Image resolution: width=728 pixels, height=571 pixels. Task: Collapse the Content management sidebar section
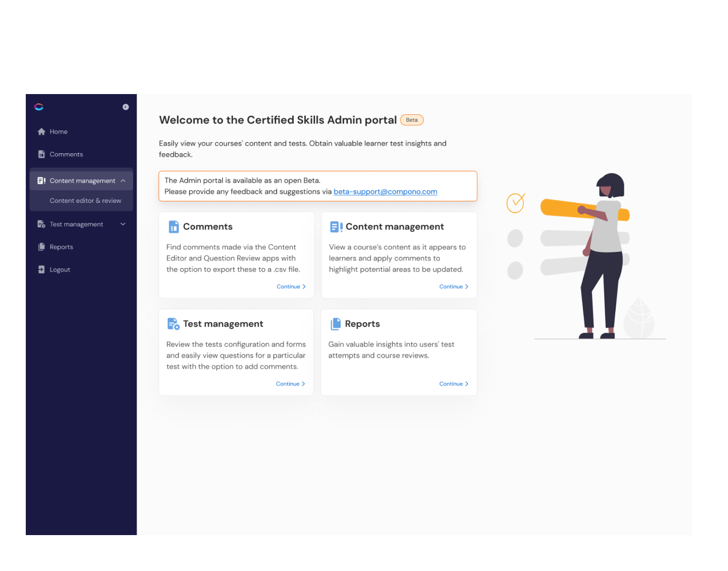pos(123,181)
